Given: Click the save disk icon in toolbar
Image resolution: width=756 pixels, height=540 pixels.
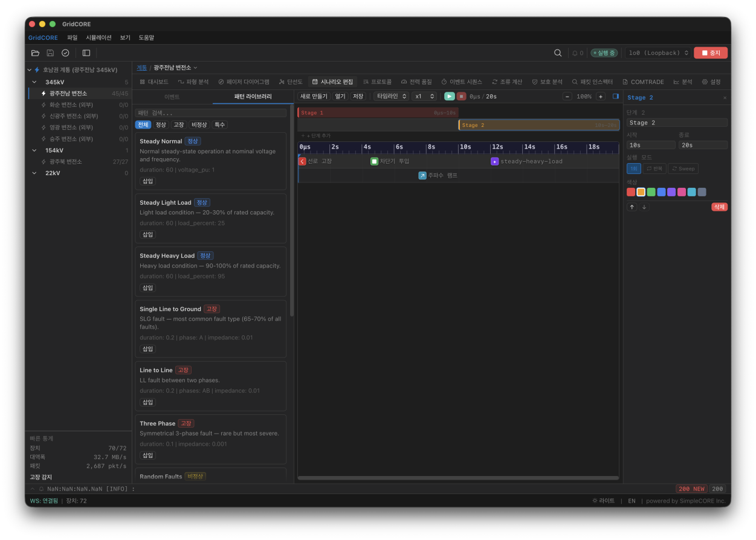Looking at the screenshot, I should click(50, 53).
